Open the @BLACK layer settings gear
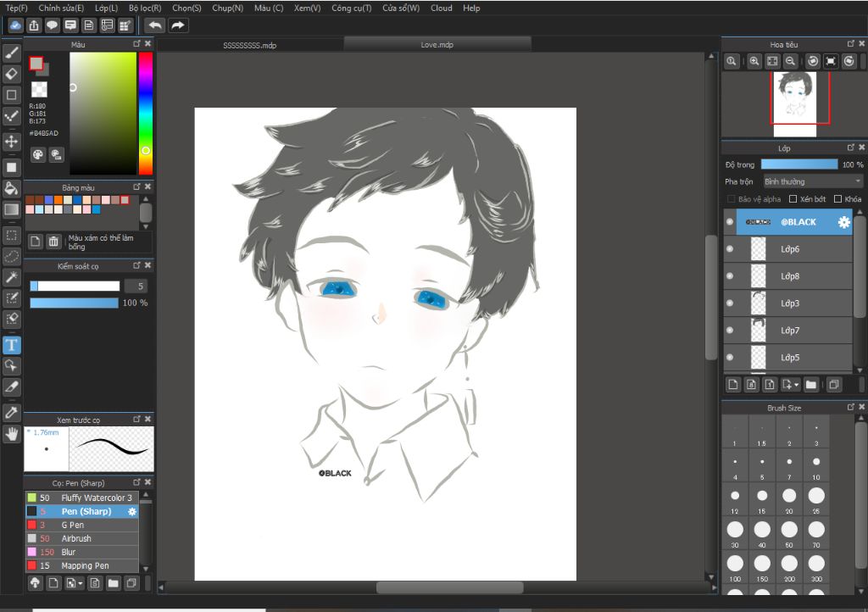868x612 pixels. point(843,222)
